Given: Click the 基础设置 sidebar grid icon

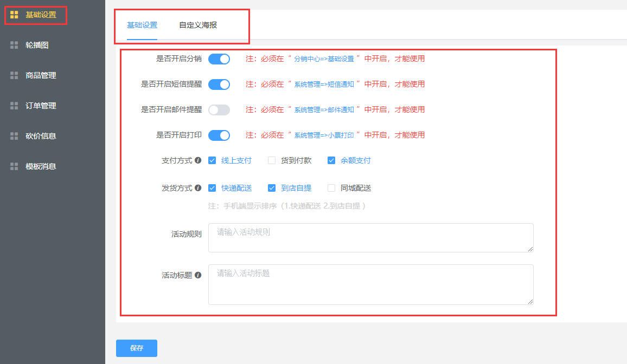Looking at the screenshot, I should tap(15, 15).
